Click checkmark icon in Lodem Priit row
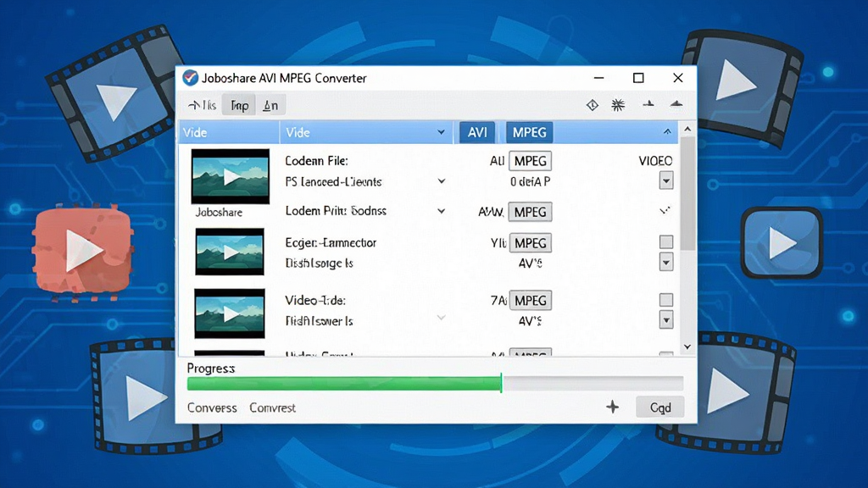 (665, 211)
